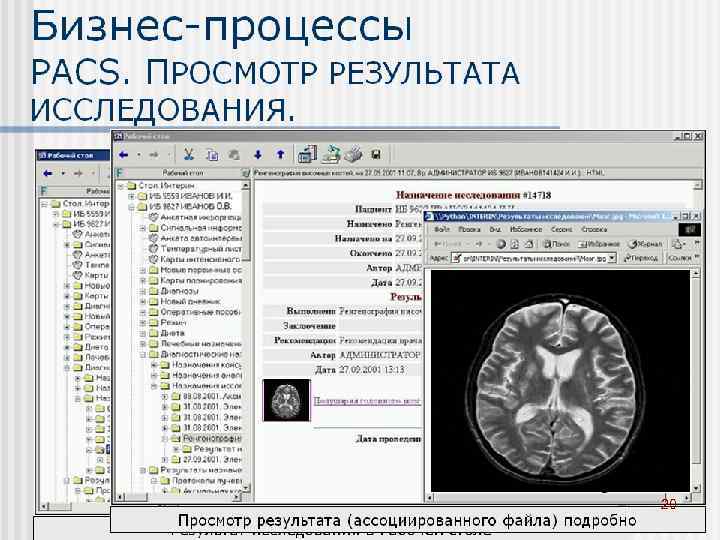Click the blue up arrow icon
Viewport: 720px width, 540px height.
(x=281, y=155)
